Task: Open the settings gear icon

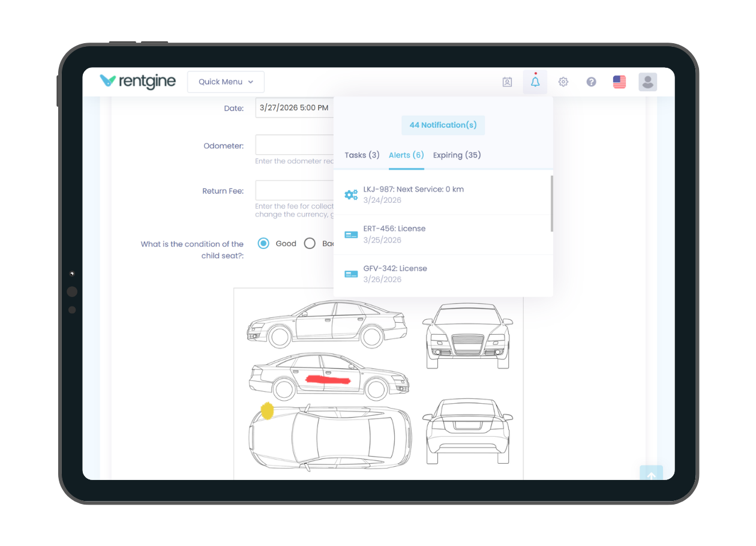Action: [x=563, y=82]
